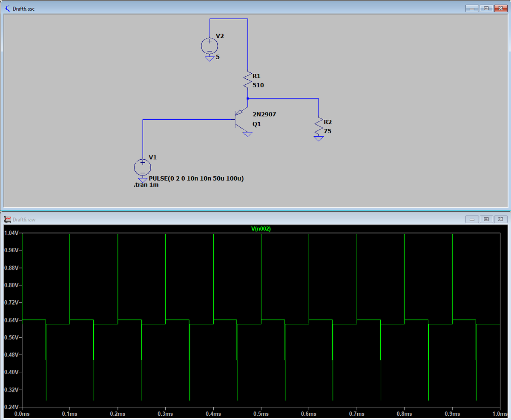Select voltage source V1 symbol

[143, 167]
